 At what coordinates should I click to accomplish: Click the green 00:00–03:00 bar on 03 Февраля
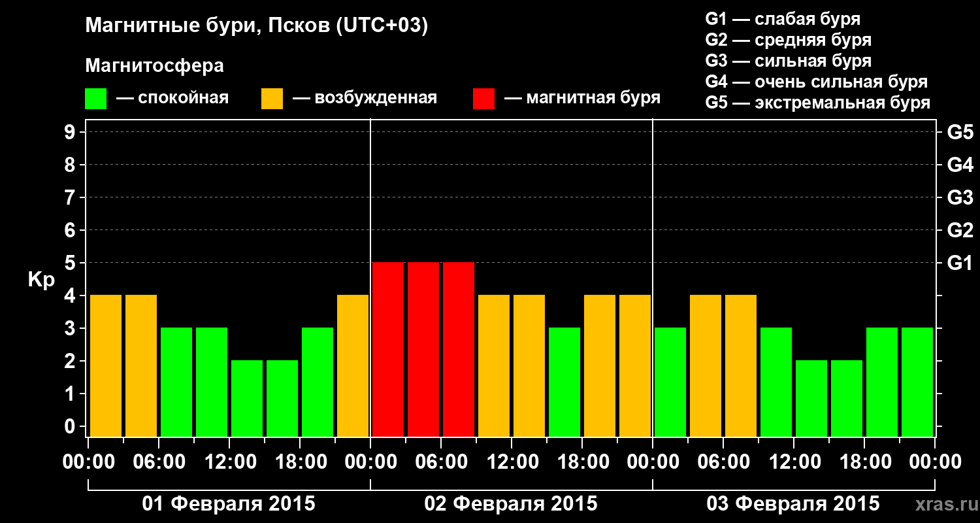click(x=670, y=382)
